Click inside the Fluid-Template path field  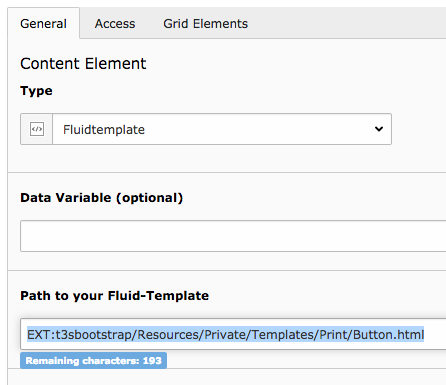233,334
